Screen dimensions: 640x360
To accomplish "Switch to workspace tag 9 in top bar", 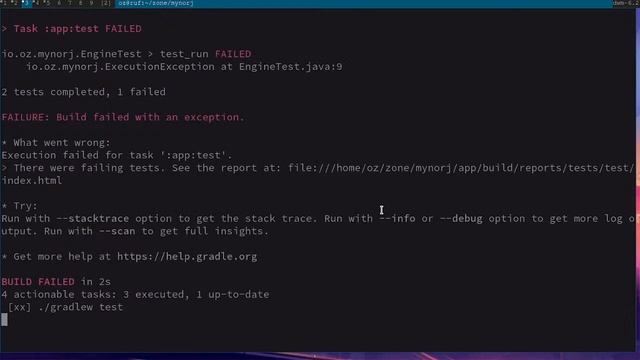I will click(x=91, y=3).
